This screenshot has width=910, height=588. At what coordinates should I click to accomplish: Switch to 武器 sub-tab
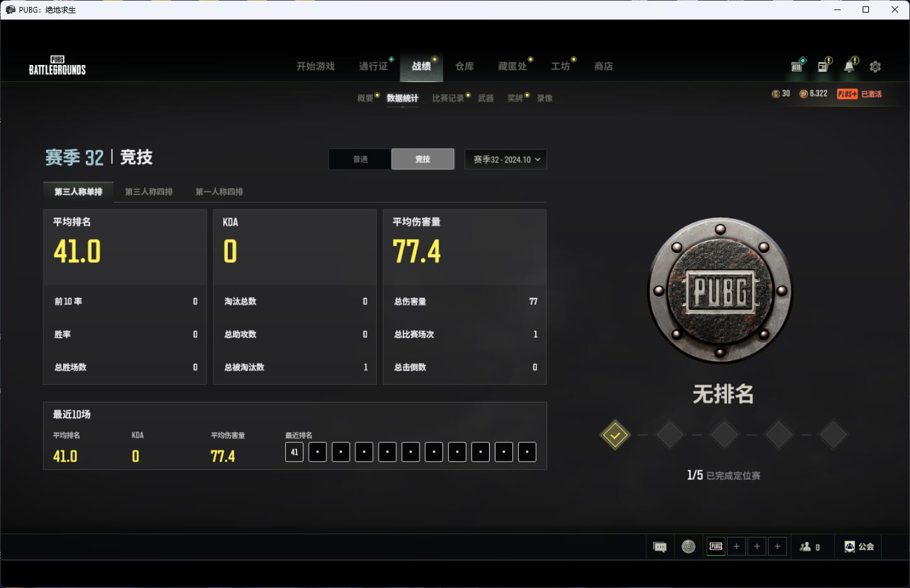486,98
